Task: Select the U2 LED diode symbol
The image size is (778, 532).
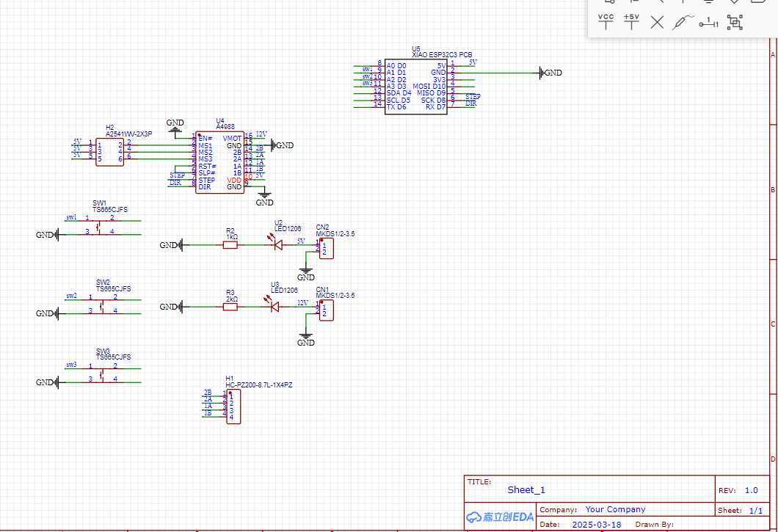Action: coord(277,243)
